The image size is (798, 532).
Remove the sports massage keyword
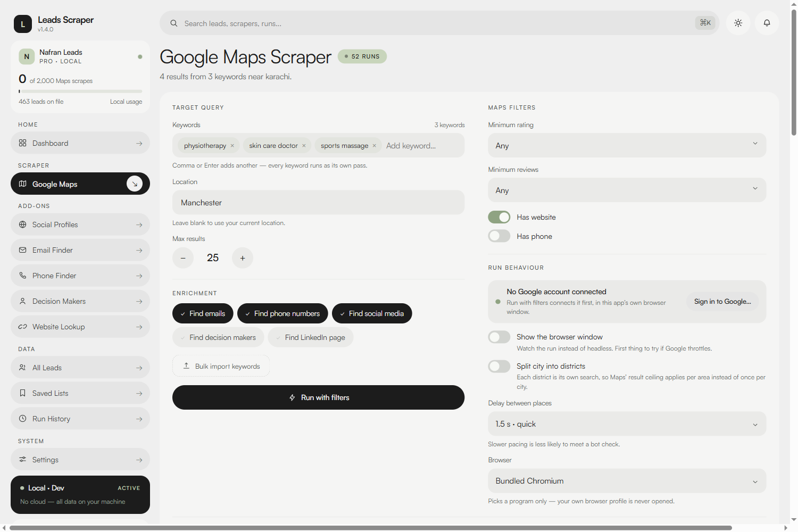pyautogui.click(x=374, y=146)
